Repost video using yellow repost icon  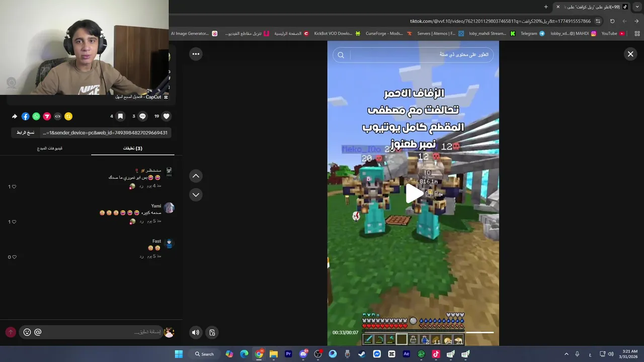click(x=68, y=116)
